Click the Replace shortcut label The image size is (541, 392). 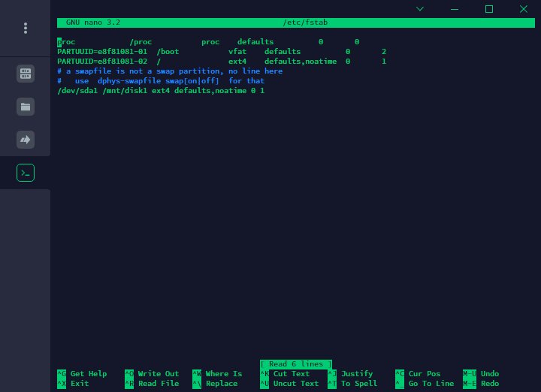222,384
